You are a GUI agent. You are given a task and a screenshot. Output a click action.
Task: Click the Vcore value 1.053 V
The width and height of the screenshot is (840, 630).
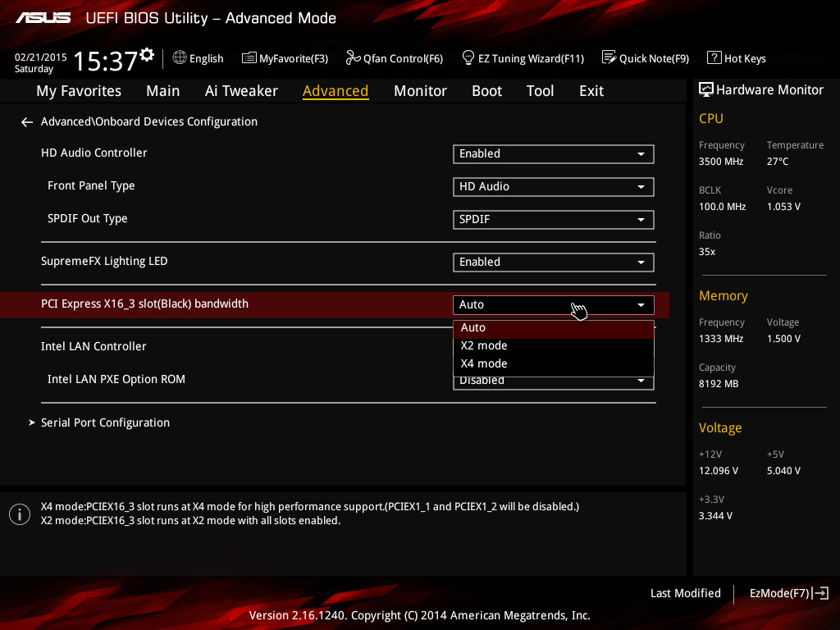783,206
